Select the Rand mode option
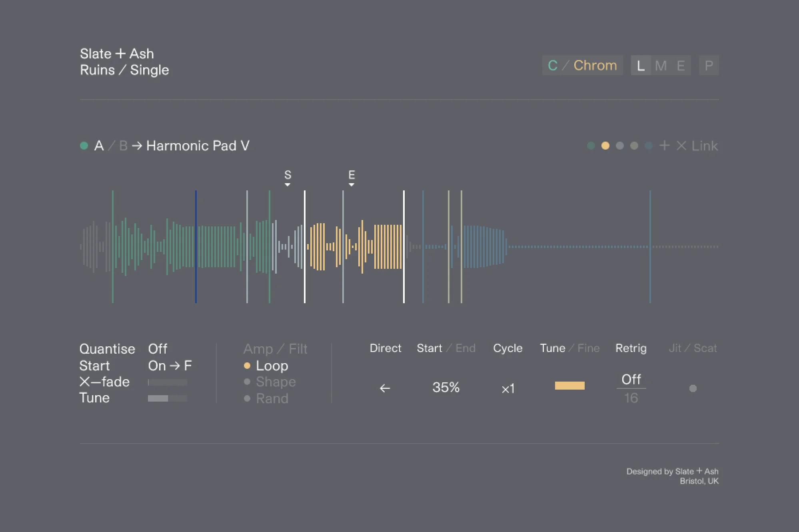The height and width of the screenshot is (532, 799). 272,398
